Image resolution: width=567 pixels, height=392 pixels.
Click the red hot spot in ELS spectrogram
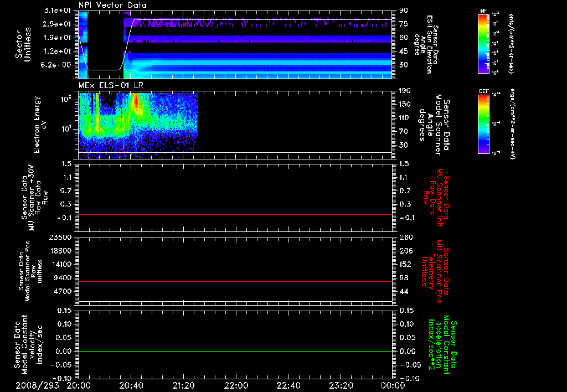137,101
